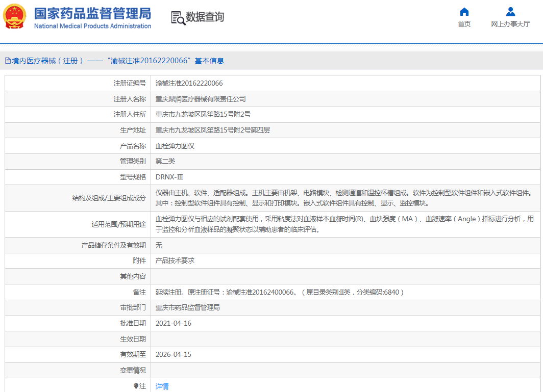Viewport: 543px width, 392px height.
Task: Click the 数据查询 heading text
Action: [205, 17]
